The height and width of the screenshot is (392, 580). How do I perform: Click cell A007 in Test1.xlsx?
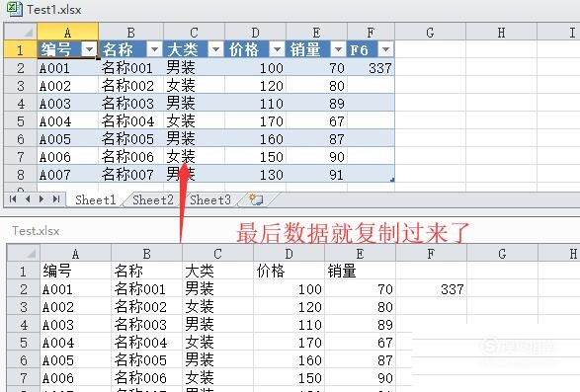[68, 174]
